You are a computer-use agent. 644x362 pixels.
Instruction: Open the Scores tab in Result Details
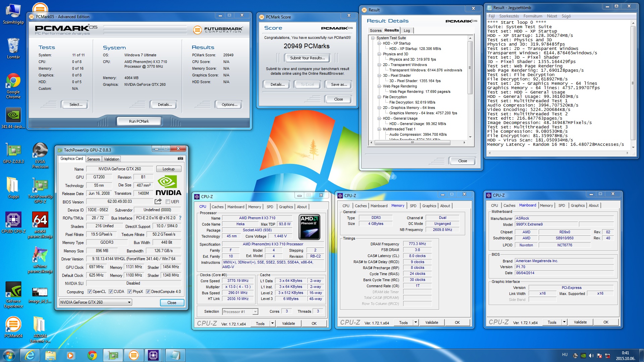[x=376, y=31]
